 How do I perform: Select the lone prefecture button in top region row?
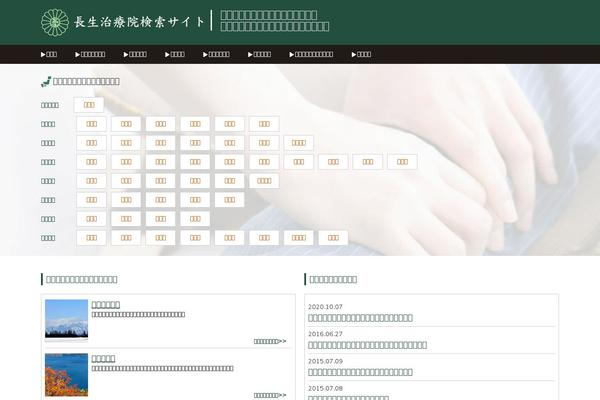[x=89, y=104]
